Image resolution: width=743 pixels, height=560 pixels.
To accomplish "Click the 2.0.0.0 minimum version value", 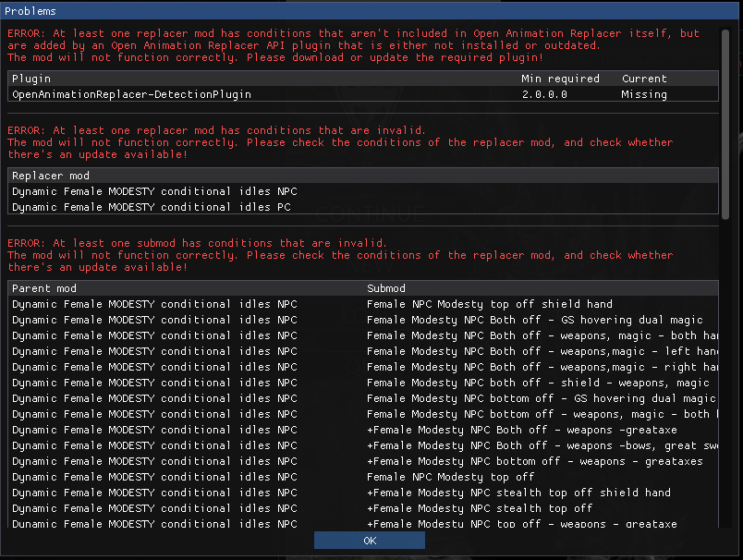I will [x=544, y=94].
